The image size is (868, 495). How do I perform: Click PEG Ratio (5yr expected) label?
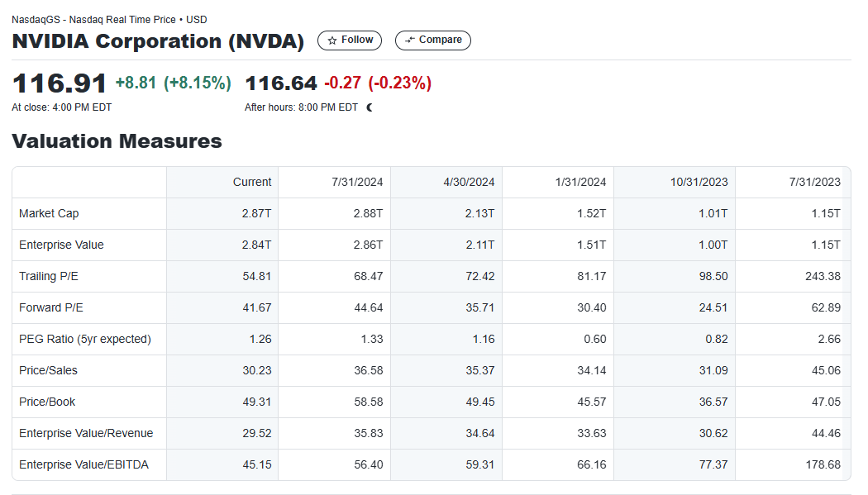pos(85,339)
